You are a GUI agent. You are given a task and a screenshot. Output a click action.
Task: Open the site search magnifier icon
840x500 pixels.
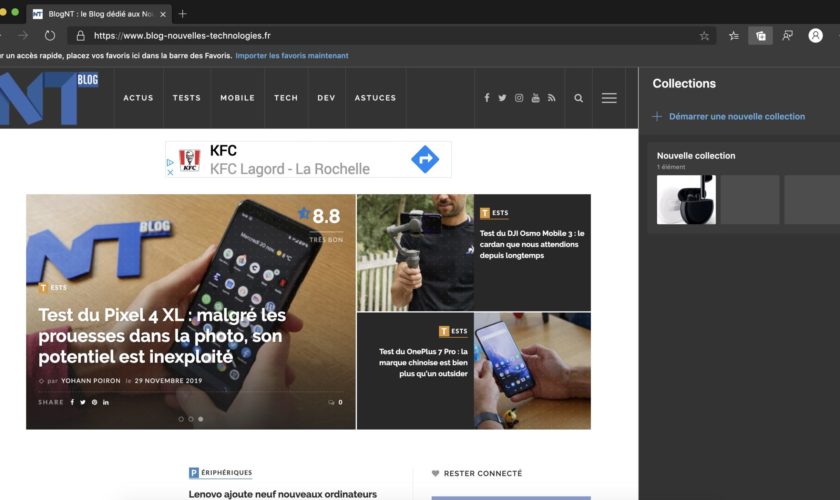point(578,98)
